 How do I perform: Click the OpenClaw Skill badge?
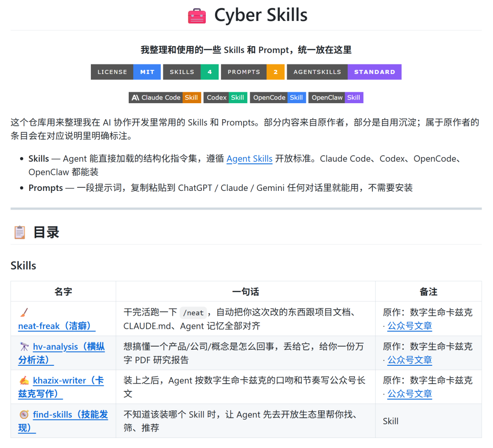[336, 98]
